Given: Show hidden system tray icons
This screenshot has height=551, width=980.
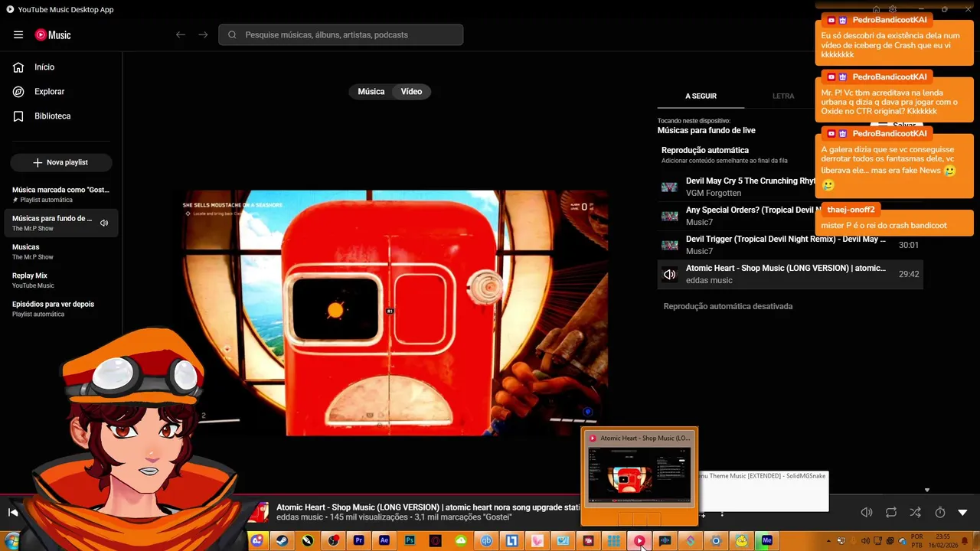Looking at the screenshot, I should [x=828, y=541].
